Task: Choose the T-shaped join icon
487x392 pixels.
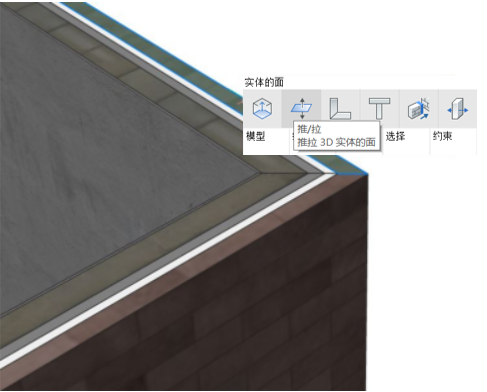Action: coord(379,109)
